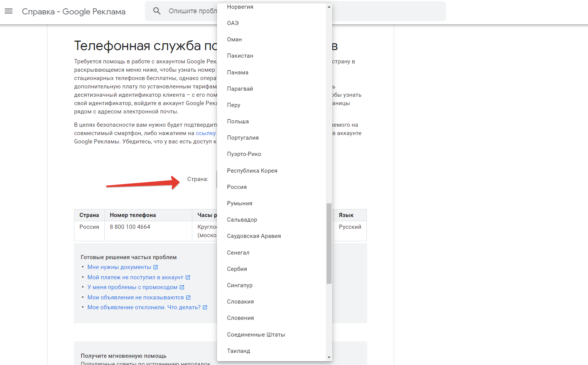Click 'Получите мгновенную помощь' heading
The image size is (588, 365).
[x=124, y=356]
